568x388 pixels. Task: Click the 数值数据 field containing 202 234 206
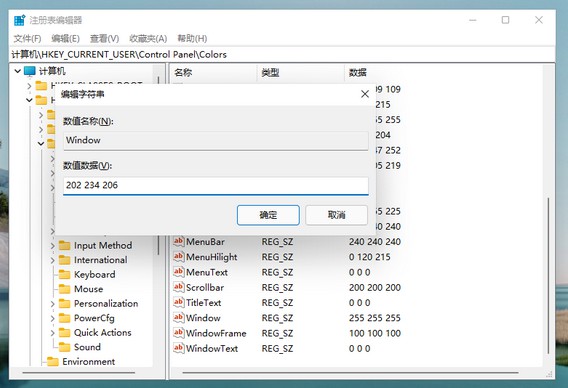coord(216,185)
